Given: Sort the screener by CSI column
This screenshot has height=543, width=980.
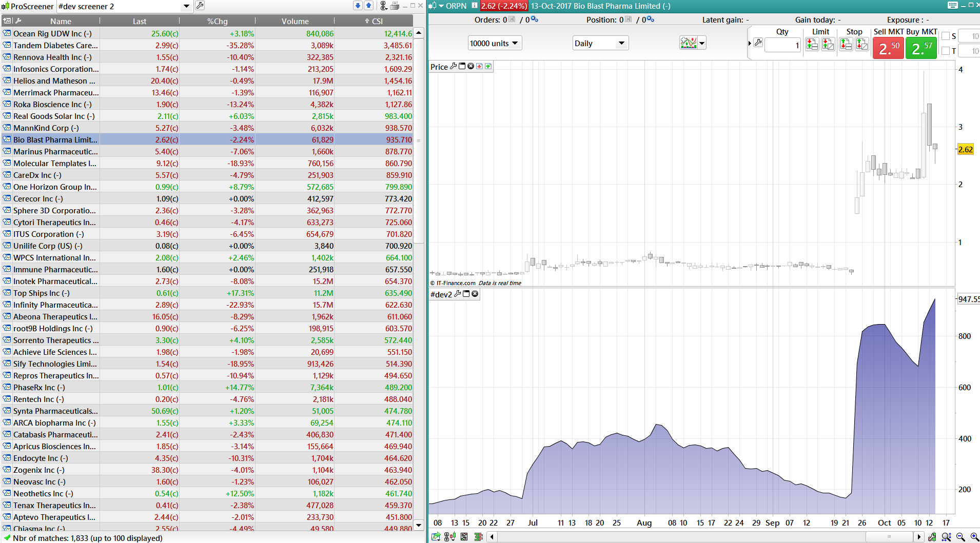Looking at the screenshot, I should coord(374,21).
